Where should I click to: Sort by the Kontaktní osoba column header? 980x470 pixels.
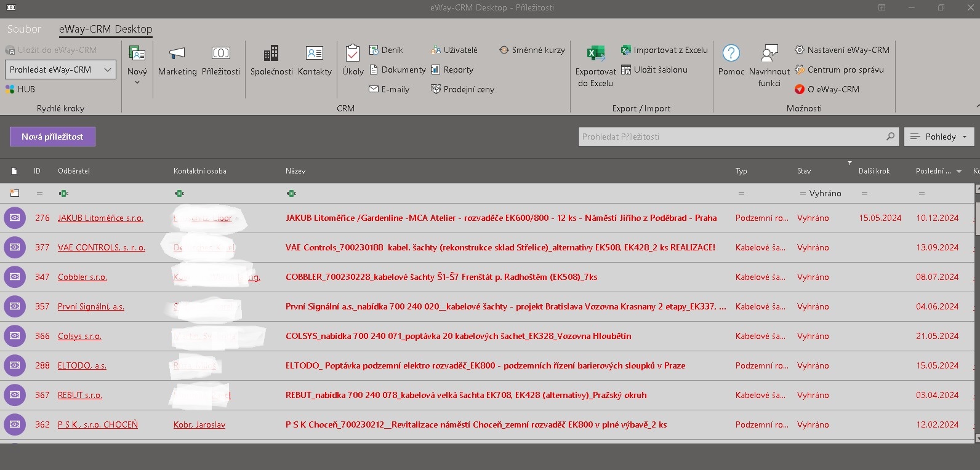200,171
